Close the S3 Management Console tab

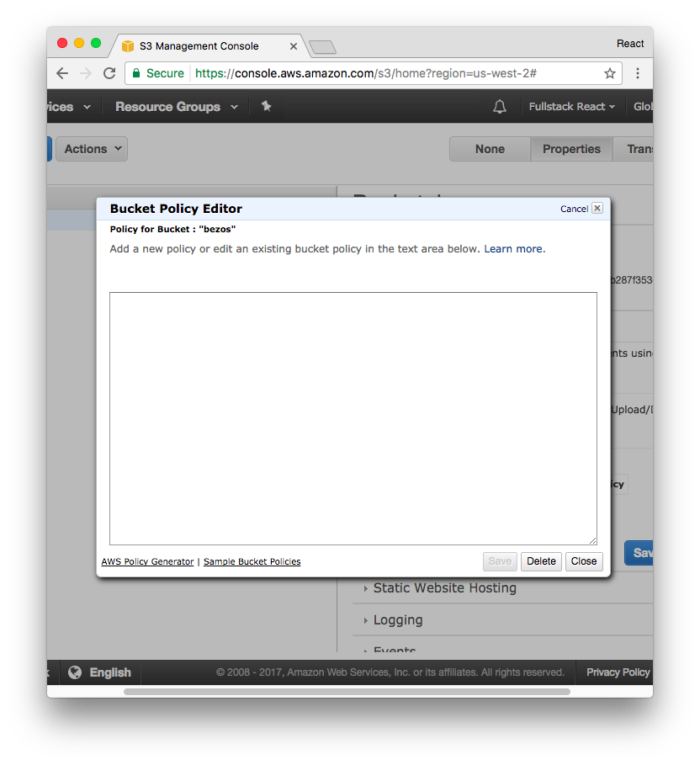[x=293, y=46]
